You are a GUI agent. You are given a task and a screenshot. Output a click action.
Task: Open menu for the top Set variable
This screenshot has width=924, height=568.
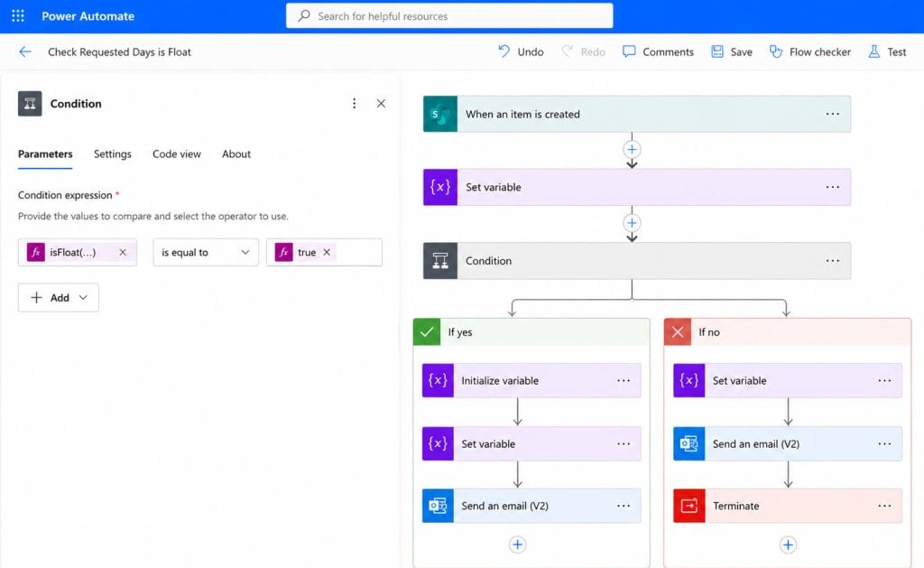(x=832, y=187)
